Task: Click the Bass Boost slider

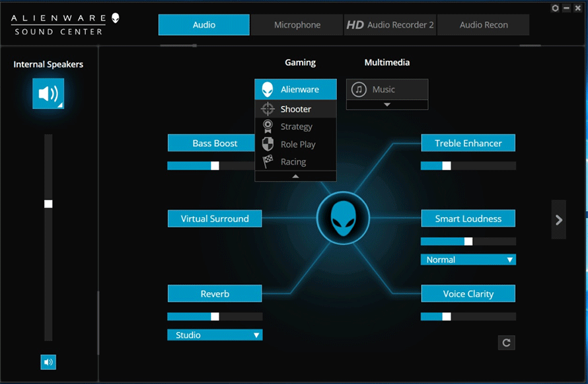Action: point(211,166)
